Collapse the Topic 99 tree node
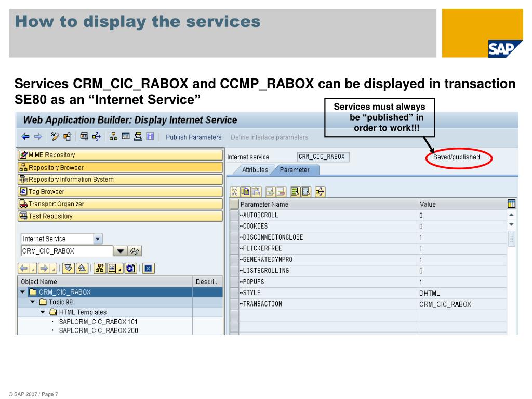The width and height of the screenshot is (532, 399). [x=33, y=302]
